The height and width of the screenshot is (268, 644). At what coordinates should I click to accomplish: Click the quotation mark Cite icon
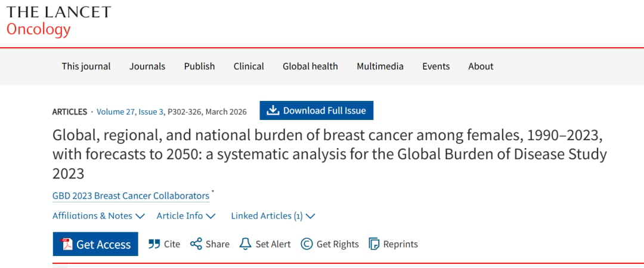pyautogui.click(x=154, y=244)
